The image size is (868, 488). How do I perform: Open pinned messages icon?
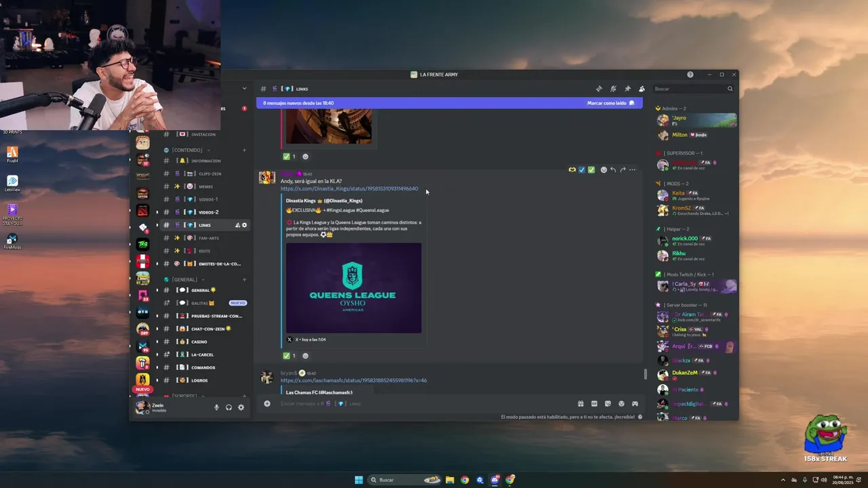pyautogui.click(x=627, y=89)
